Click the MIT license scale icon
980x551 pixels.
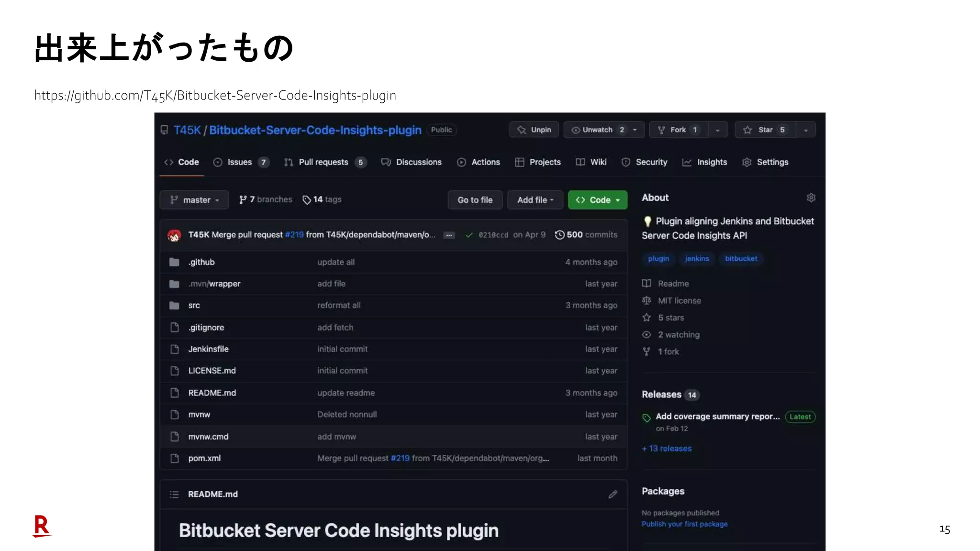(646, 300)
